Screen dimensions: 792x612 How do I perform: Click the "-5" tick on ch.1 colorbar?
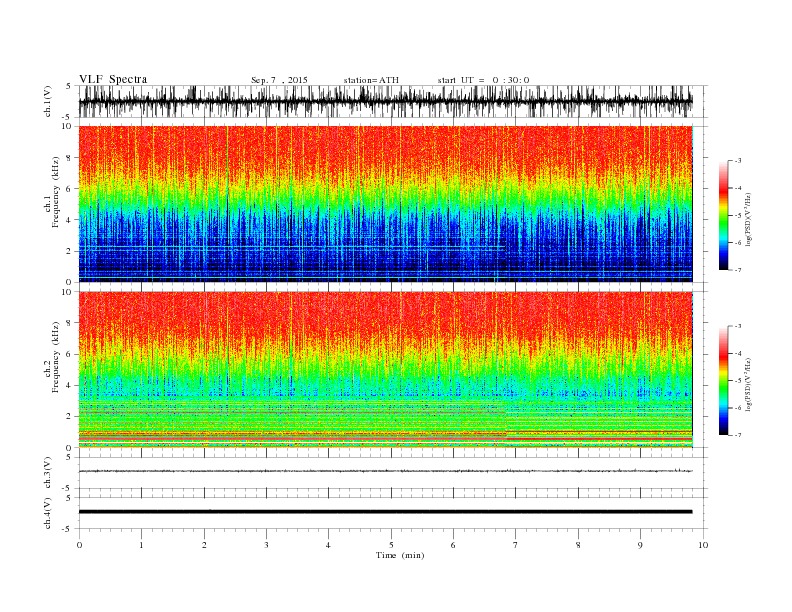pyautogui.click(x=737, y=216)
